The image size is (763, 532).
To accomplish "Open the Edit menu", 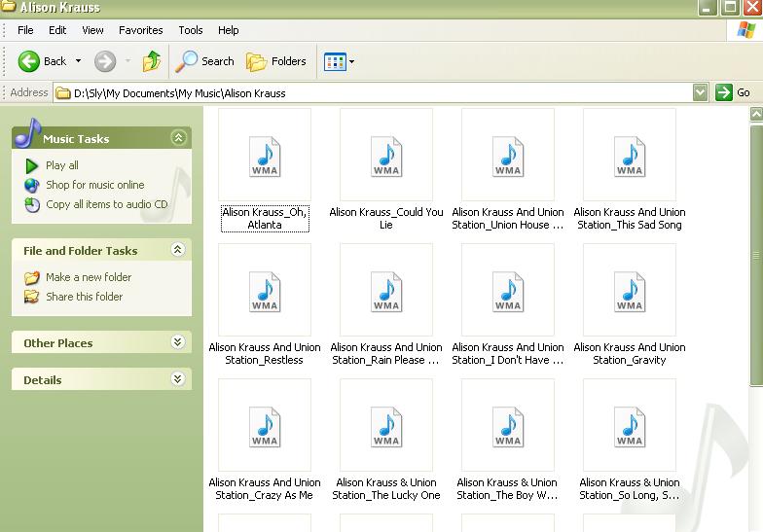I will [x=57, y=30].
